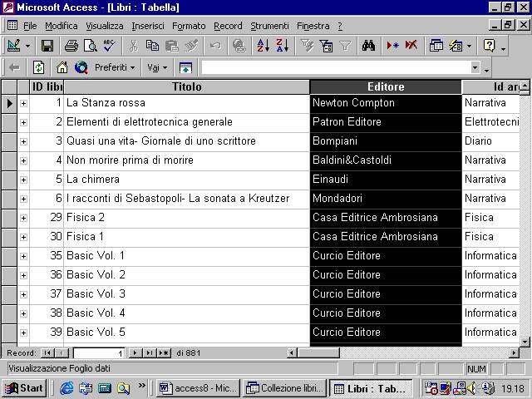Screen dimensions: 532x399
Task: Go to first record button
Action: pos(47,353)
